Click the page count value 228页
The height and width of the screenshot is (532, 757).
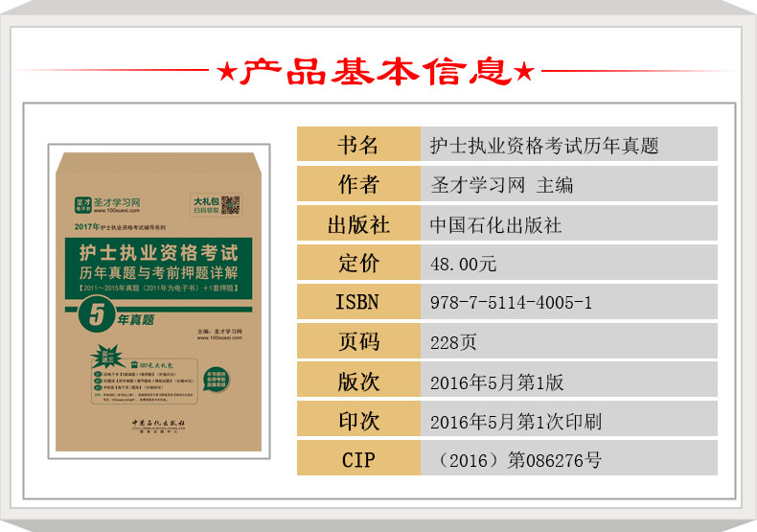453,342
